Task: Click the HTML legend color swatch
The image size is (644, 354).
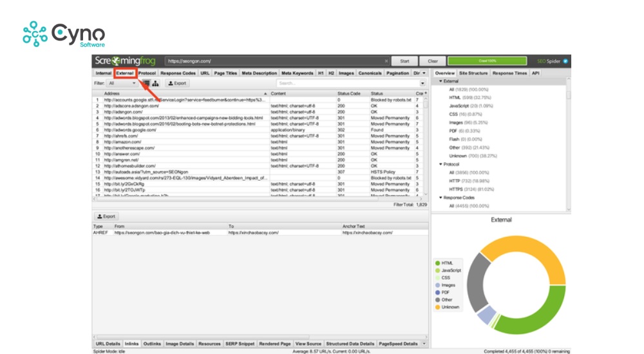Action: coord(437,263)
